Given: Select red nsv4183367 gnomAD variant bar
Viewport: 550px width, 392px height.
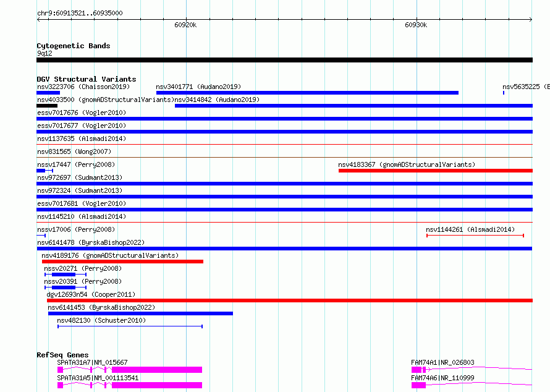Looking at the screenshot, I should (x=436, y=171).
